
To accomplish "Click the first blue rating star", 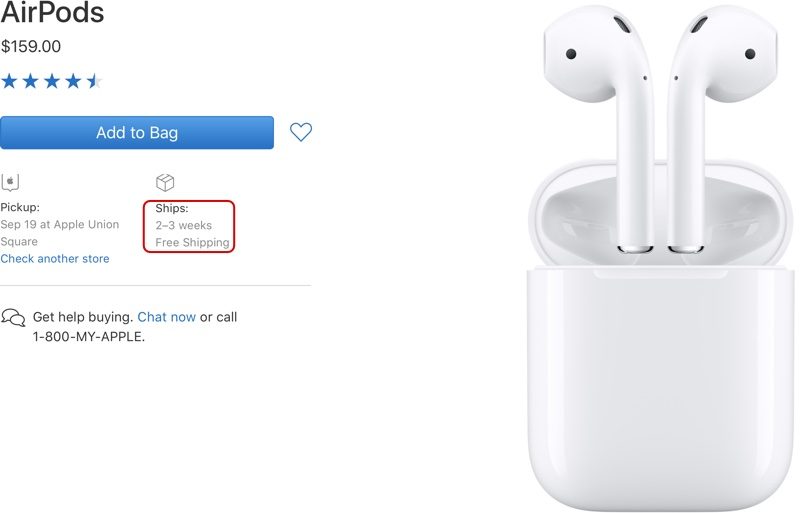I will point(9,81).
